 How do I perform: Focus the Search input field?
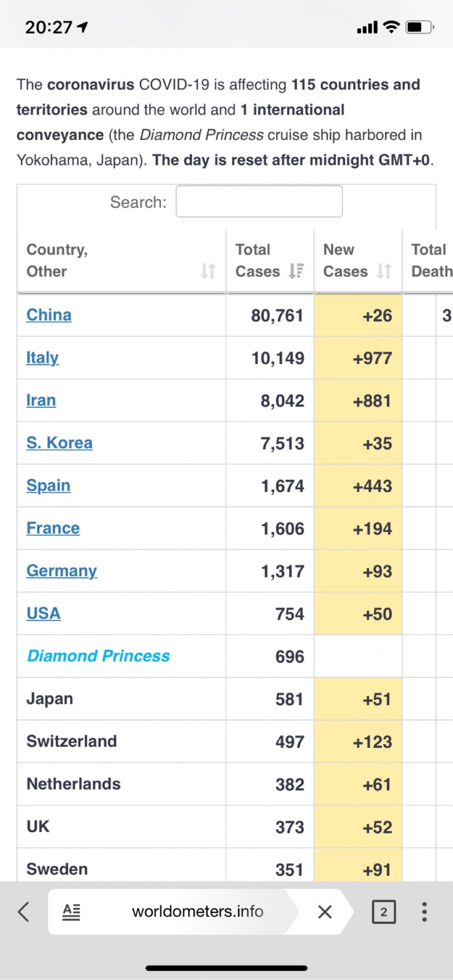[x=259, y=201]
